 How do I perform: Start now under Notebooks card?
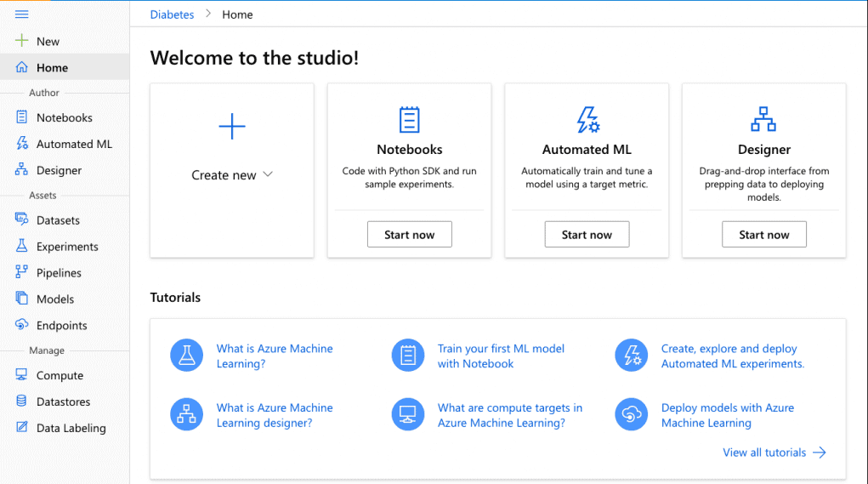coord(409,235)
